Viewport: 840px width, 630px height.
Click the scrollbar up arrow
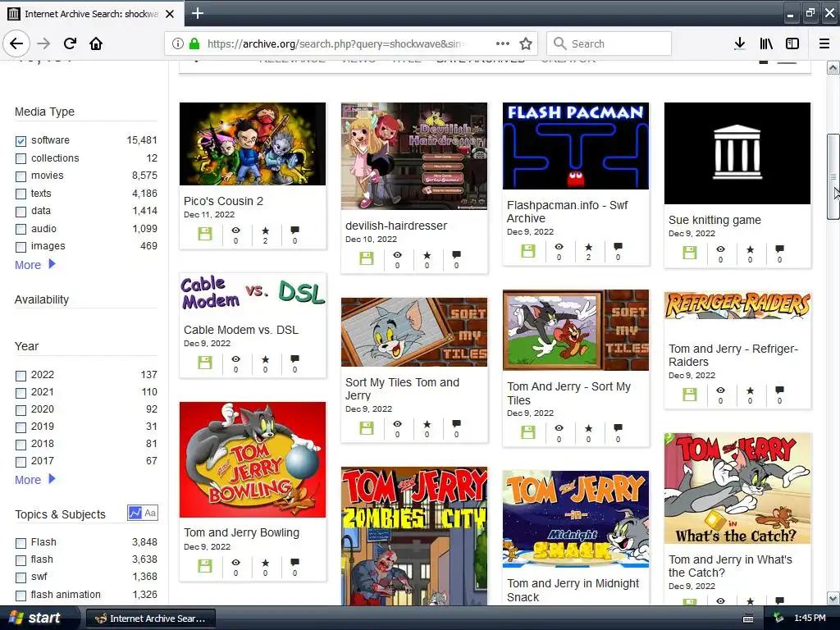point(833,67)
